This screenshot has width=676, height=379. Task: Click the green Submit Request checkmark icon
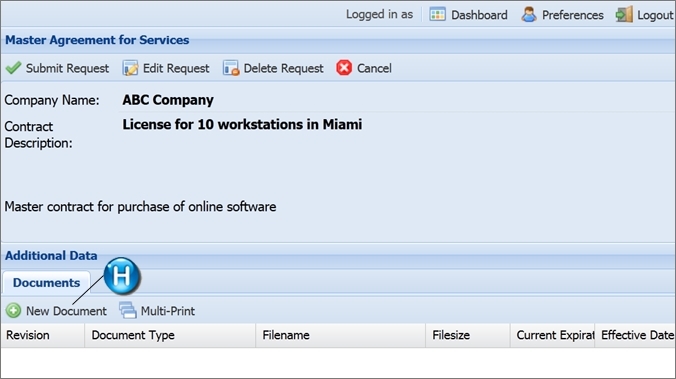[x=13, y=68]
